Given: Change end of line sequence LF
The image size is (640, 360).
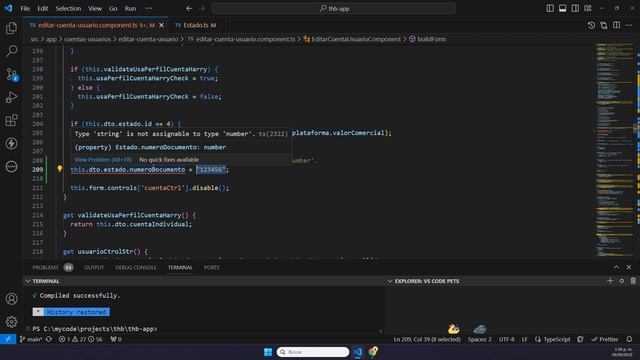Looking at the screenshot, I should click(x=524, y=339).
